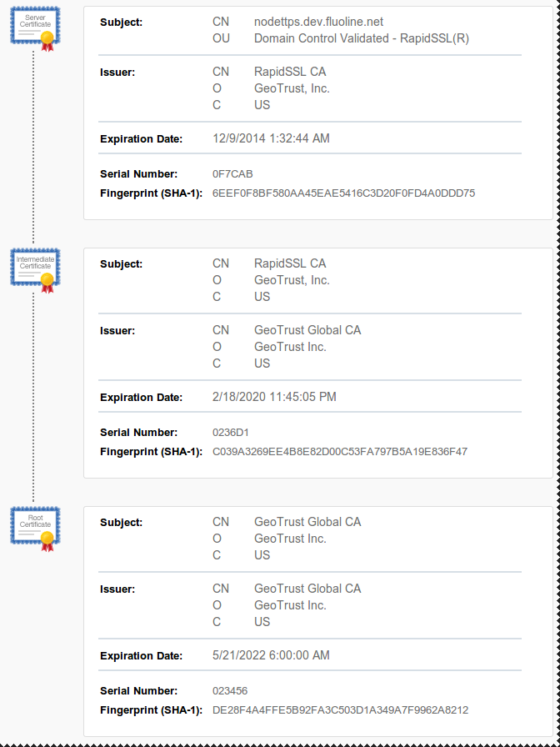Select country 'US' in root certificate issuer
Viewport: 560px width, 747px height.
(262, 622)
